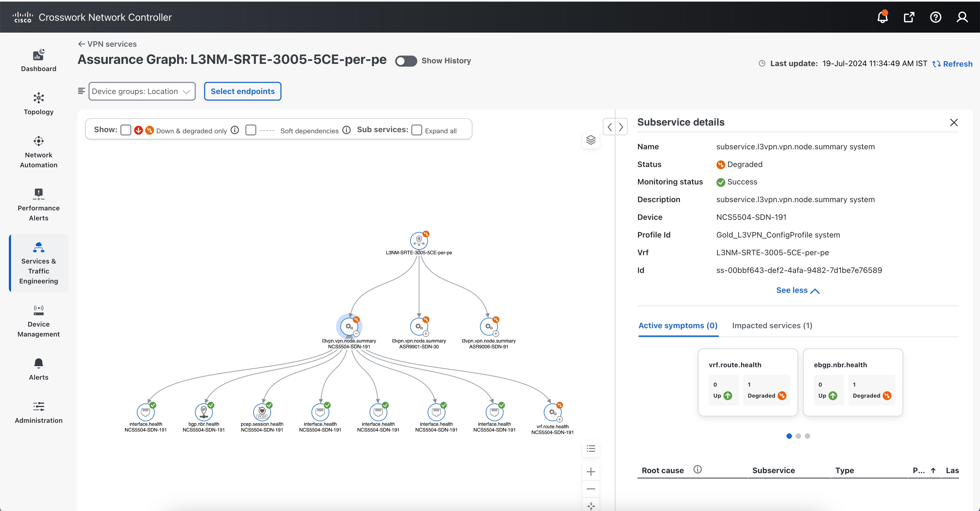Toggle the Show History switch

coord(406,61)
